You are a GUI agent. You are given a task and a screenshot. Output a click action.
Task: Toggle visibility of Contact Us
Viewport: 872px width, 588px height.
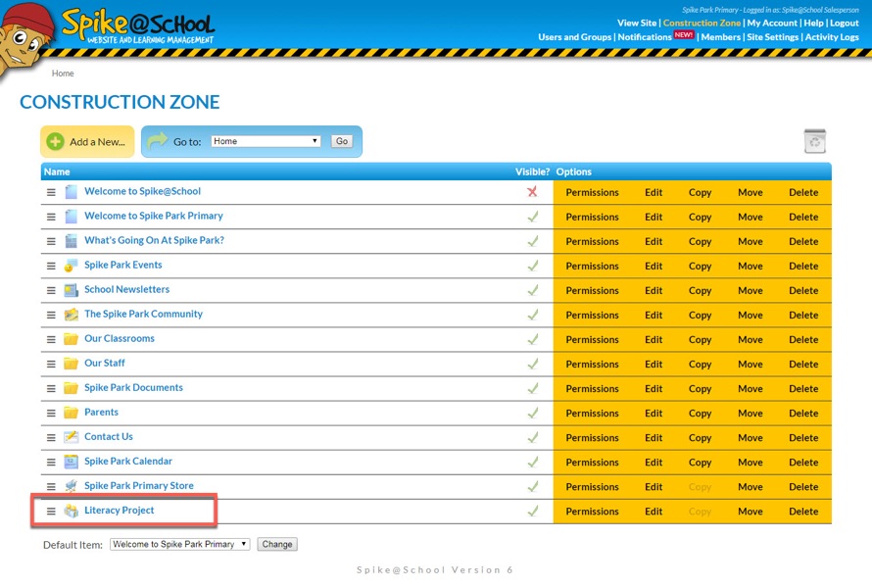[x=533, y=437]
